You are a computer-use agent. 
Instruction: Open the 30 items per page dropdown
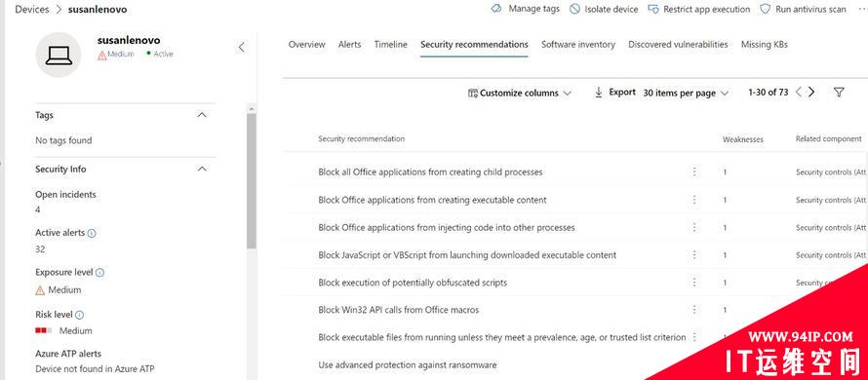(x=686, y=93)
